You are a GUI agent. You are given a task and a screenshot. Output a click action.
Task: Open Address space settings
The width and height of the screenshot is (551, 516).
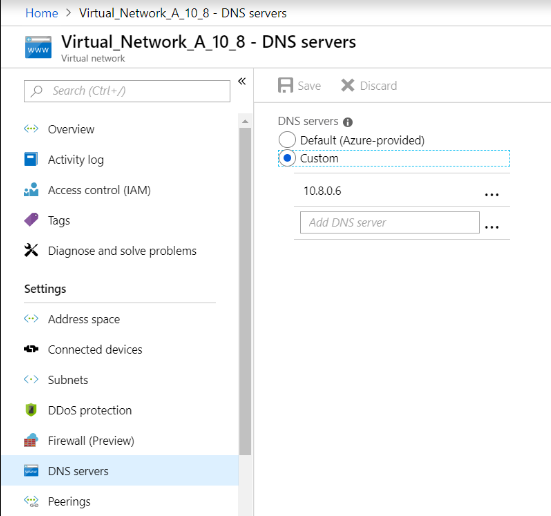click(x=84, y=319)
